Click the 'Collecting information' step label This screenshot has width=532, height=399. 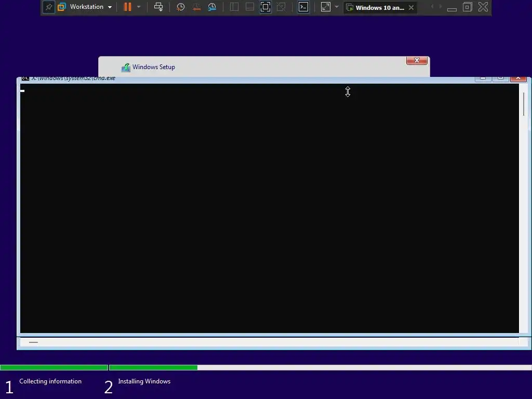[x=50, y=381]
